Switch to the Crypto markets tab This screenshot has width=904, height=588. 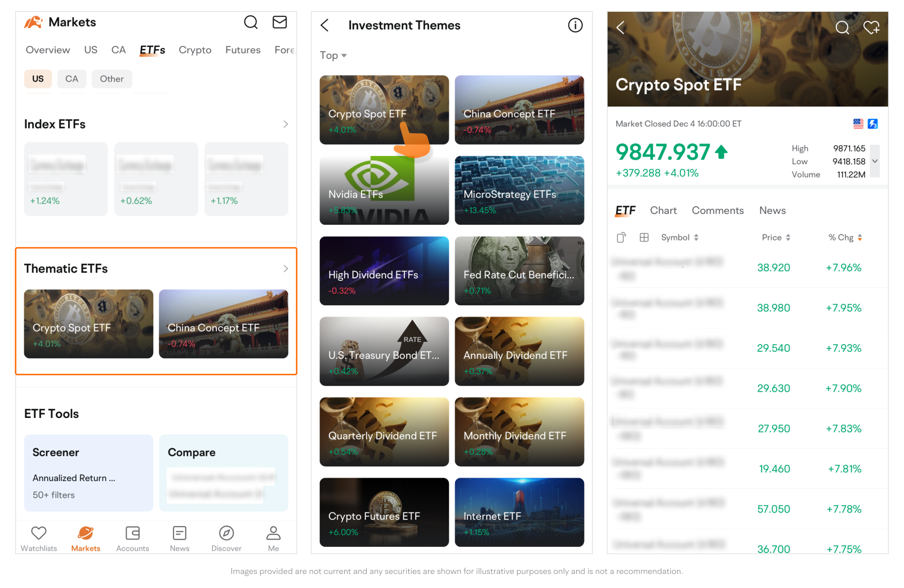coord(195,50)
